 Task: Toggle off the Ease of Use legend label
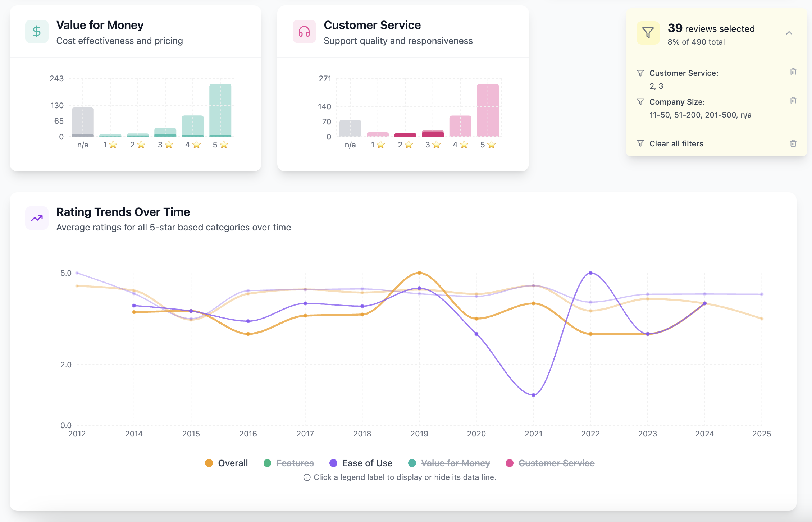tap(367, 463)
